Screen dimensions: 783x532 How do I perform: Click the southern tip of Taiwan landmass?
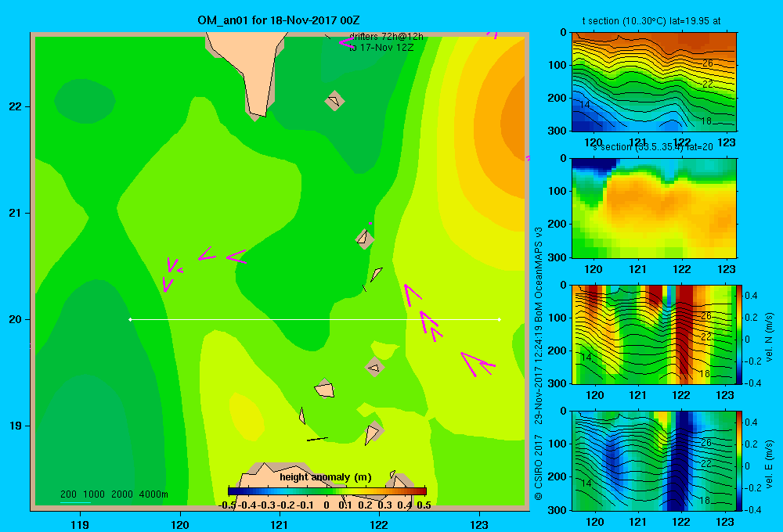pos(257,117)
